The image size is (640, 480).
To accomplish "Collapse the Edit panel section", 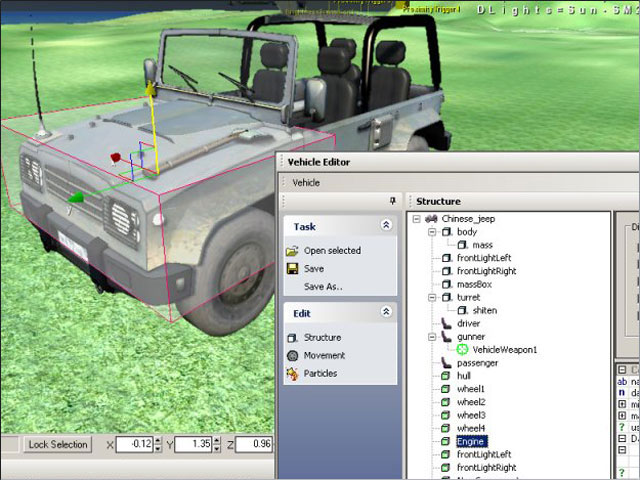I will pyautogui.click(x=386, y=313).
